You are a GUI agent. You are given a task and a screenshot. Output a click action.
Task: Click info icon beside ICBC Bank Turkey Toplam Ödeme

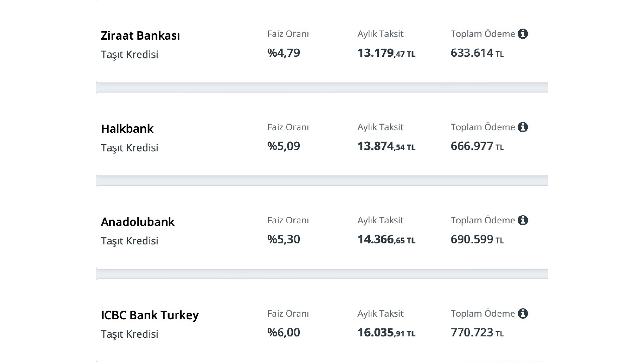pyautogui.click(x=523, y=313)
